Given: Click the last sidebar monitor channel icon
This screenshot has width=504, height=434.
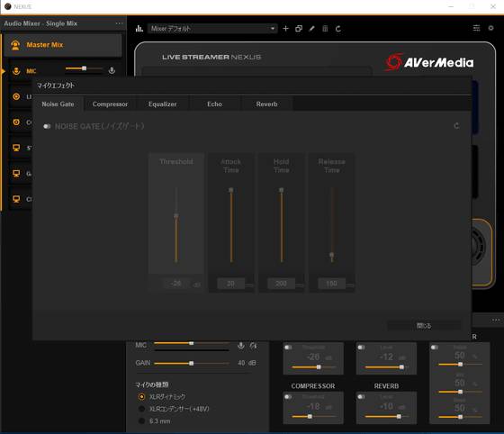Looking at the screenshot, I should (16, 199).
